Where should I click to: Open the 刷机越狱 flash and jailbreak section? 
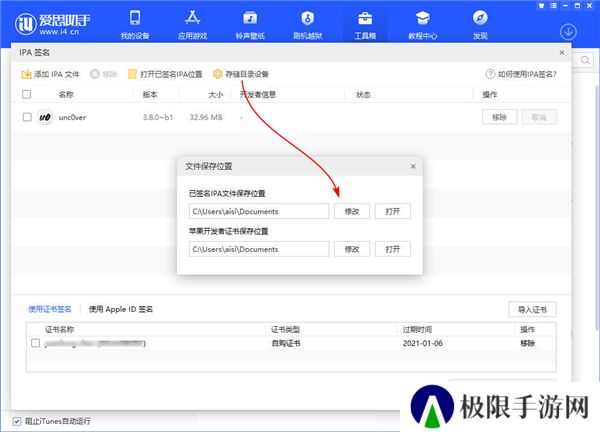pos(308,24)
